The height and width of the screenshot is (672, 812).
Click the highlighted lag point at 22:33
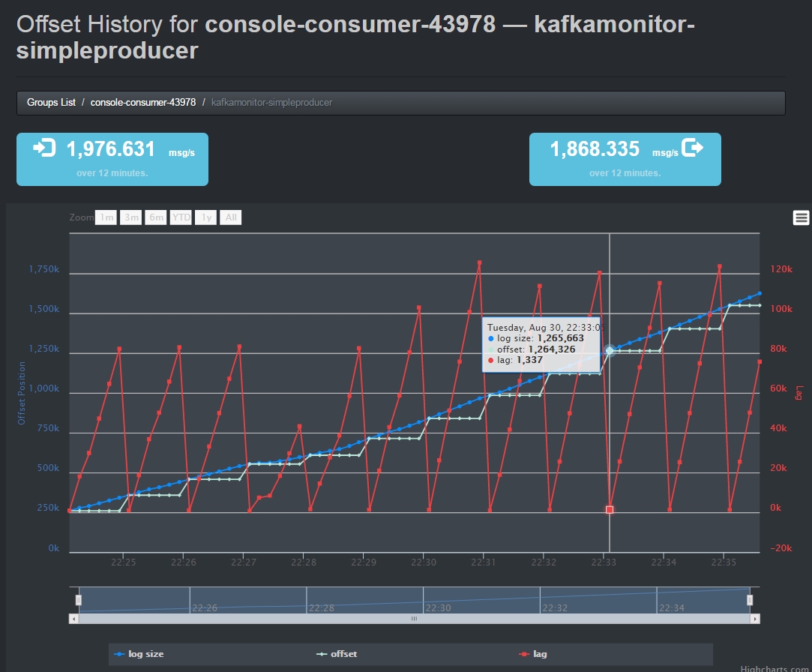coord(610,510)
